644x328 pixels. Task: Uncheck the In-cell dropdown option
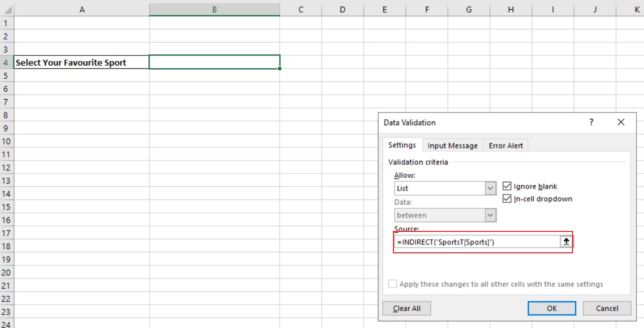[x=507, y=199]
